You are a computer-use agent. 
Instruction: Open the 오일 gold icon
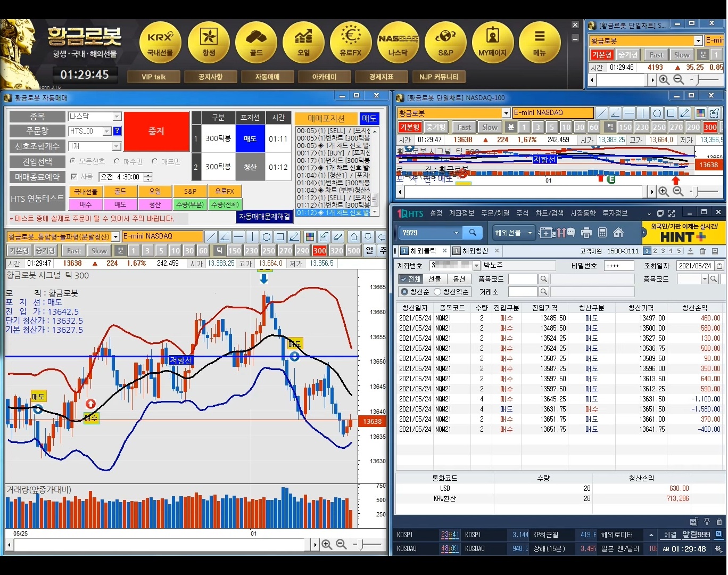click(303, 43)
